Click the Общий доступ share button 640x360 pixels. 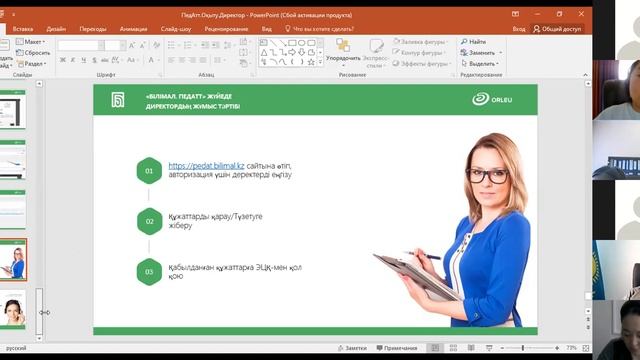(x=558, y=29)
